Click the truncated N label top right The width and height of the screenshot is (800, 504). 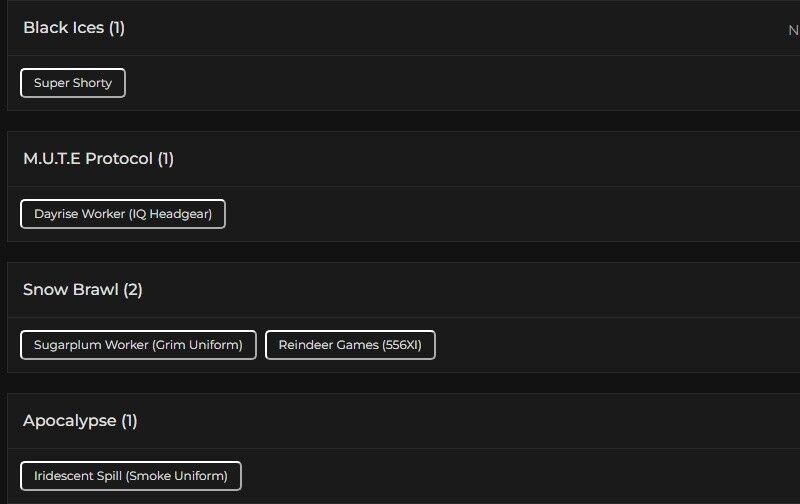click(793, 30)
